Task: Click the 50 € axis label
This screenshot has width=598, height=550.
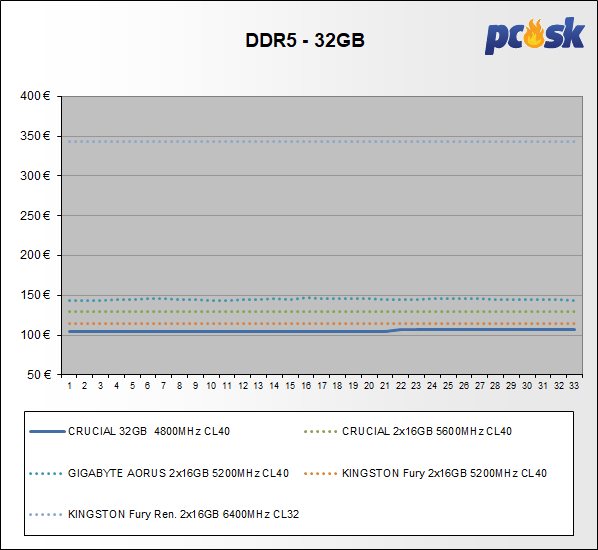Action: [39, 375]
